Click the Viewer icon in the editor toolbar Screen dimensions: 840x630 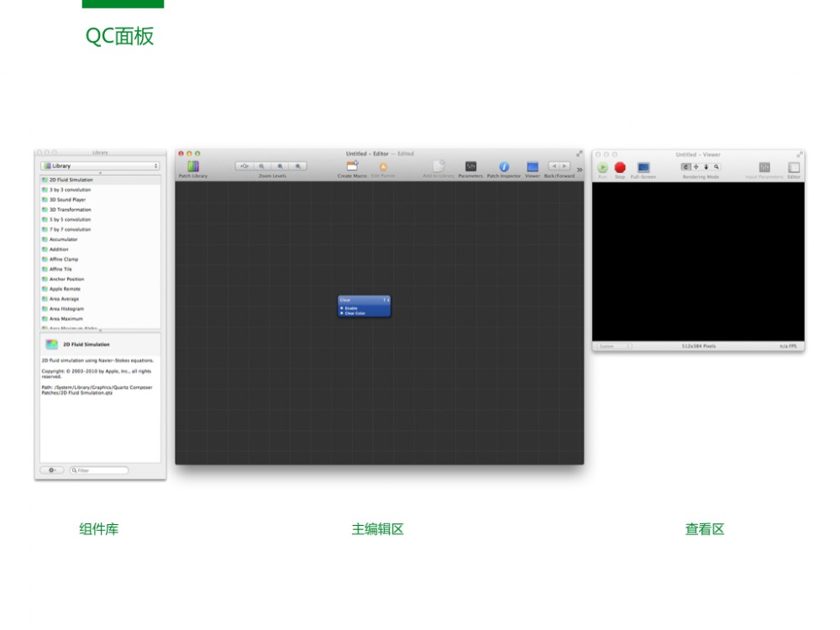click(x=533, y=167)
